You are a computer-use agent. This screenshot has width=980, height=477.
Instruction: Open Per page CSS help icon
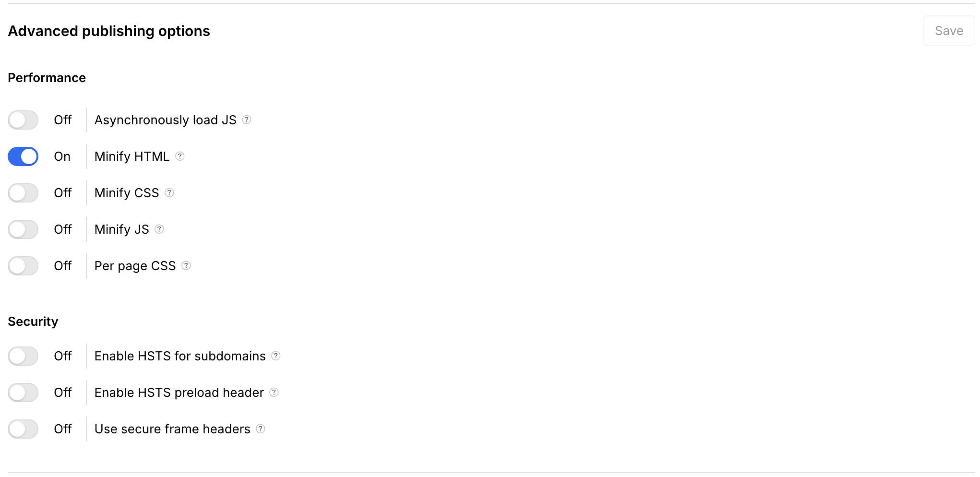point(186,265)
